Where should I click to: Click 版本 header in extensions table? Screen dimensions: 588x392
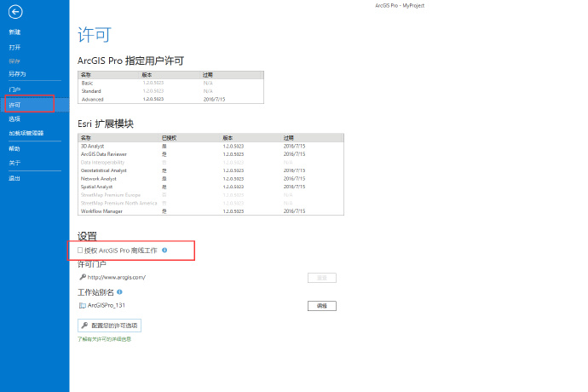pyautogui.click(x=228, y=138)
